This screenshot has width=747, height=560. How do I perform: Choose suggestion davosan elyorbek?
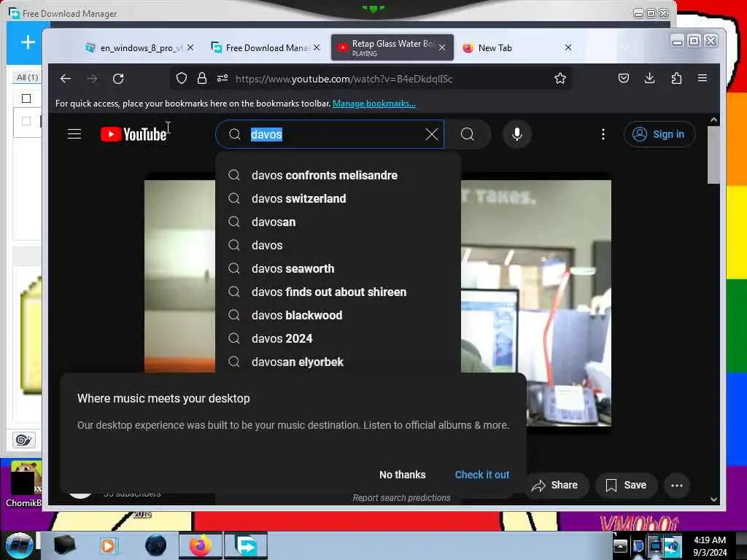click(x=338, y=362)
